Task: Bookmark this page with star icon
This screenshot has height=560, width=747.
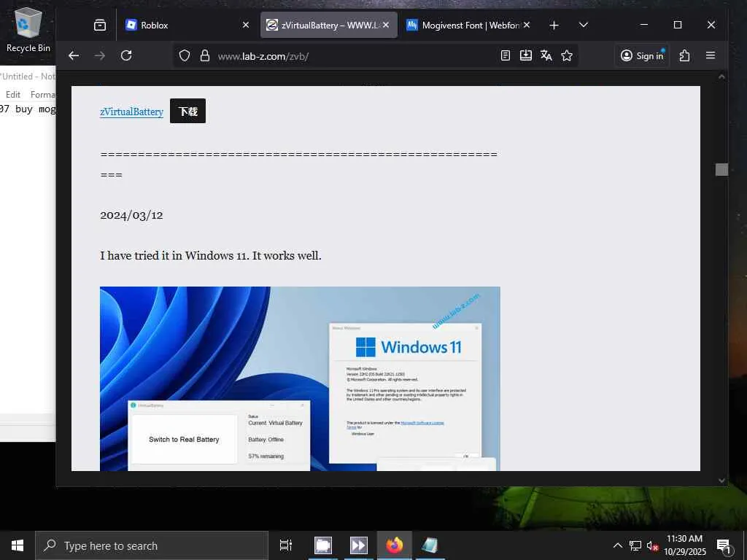Action: (567, 55)
